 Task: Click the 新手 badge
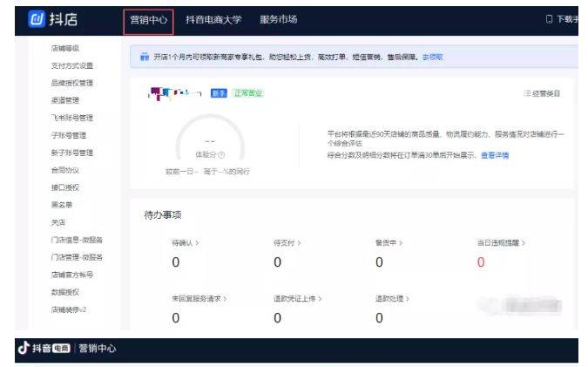point(219,93)
